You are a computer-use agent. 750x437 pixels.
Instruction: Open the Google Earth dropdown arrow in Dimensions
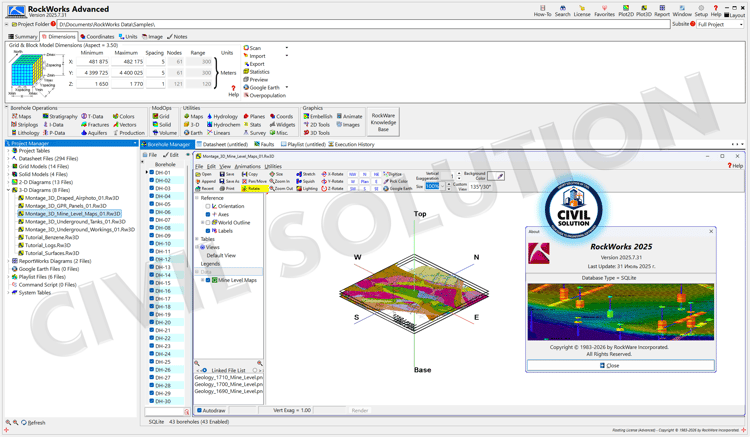pyautogui.click(x=287, y=87)
